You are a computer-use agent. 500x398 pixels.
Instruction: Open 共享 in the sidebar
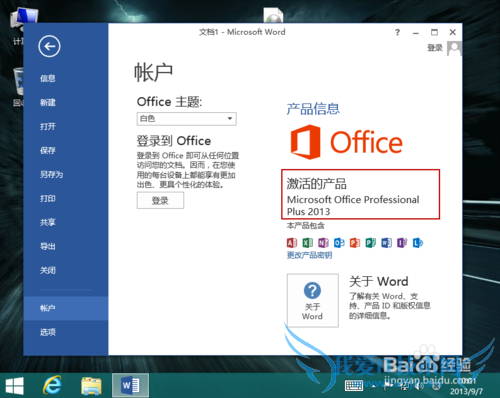pyautogui.click(x=48, y=222)
